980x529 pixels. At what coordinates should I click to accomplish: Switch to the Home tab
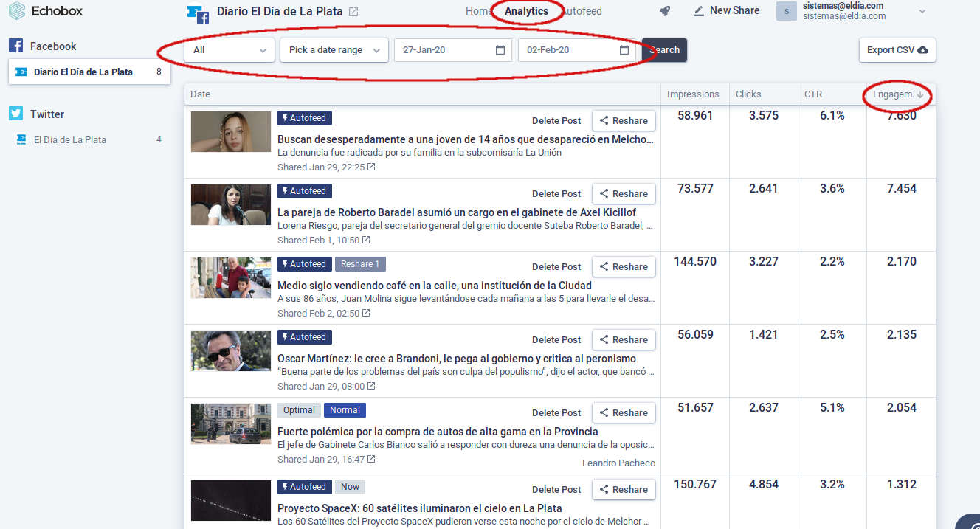click(478, 11)
